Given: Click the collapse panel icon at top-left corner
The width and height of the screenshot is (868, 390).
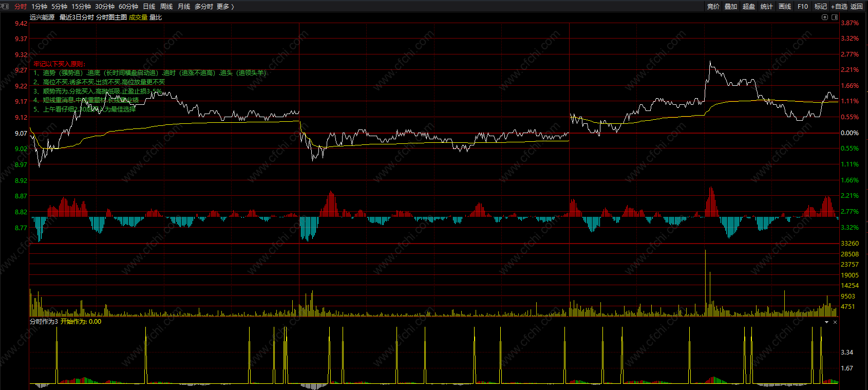Looking at the screenshot, I should pos(5,6).
